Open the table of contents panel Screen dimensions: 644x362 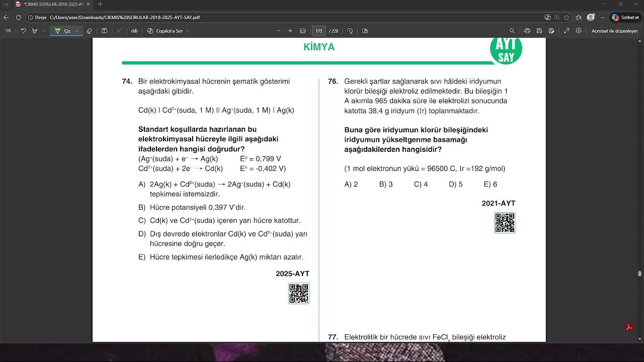click(8, 31)
